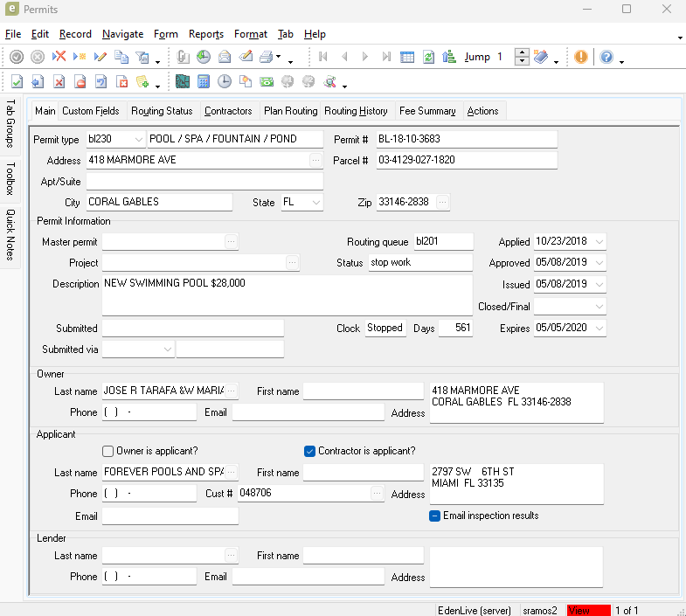Click the refresh record icon
The height and width of the screenshot is (616, 686).
(429, 57)
